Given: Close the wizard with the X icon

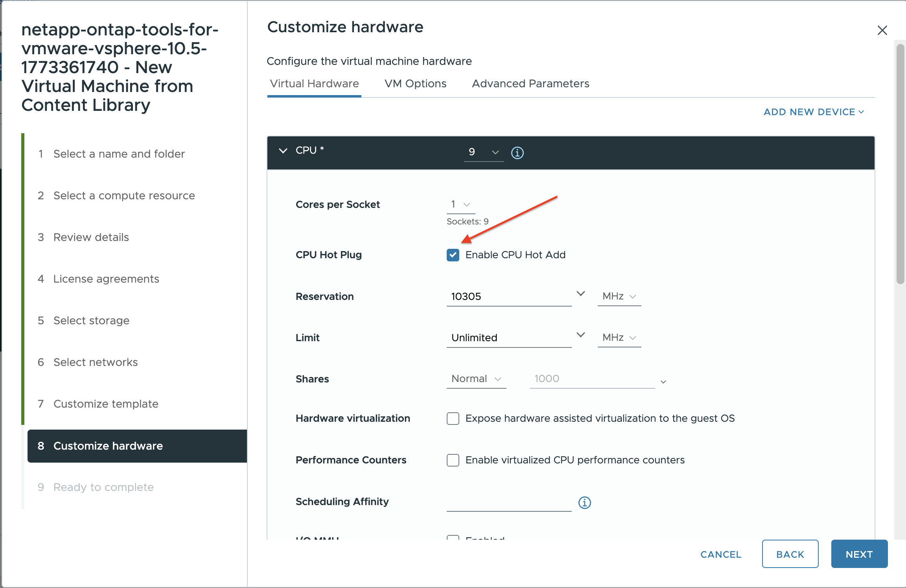Looking at the screenshot, I should [882, 30].
